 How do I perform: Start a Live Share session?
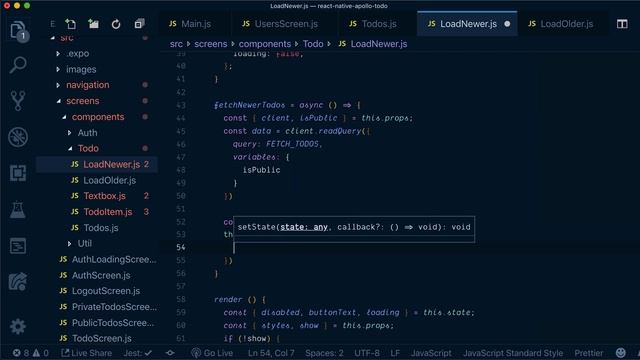pyautogui.click(x=86, y=353)
